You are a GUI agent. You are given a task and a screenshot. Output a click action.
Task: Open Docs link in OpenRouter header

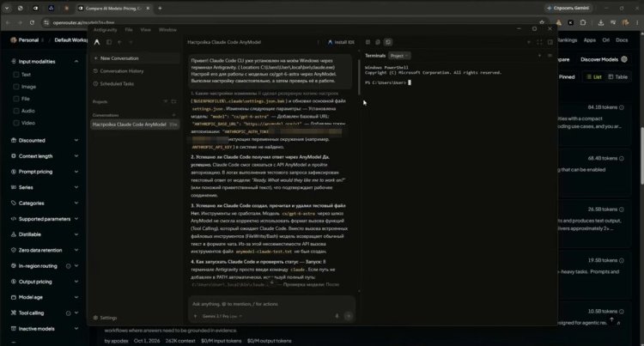pyautogui.click(x=622, y=40)
